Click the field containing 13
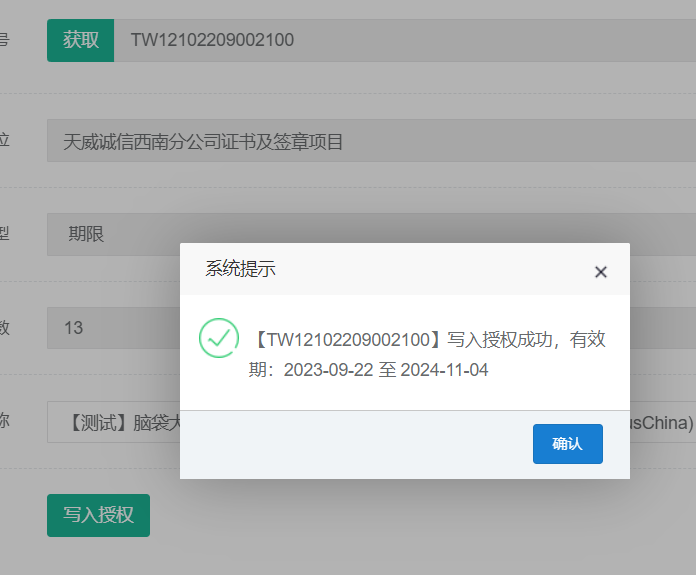Image resolution: width=696 pixels, height=575 pixels. [x=110, y=328]
